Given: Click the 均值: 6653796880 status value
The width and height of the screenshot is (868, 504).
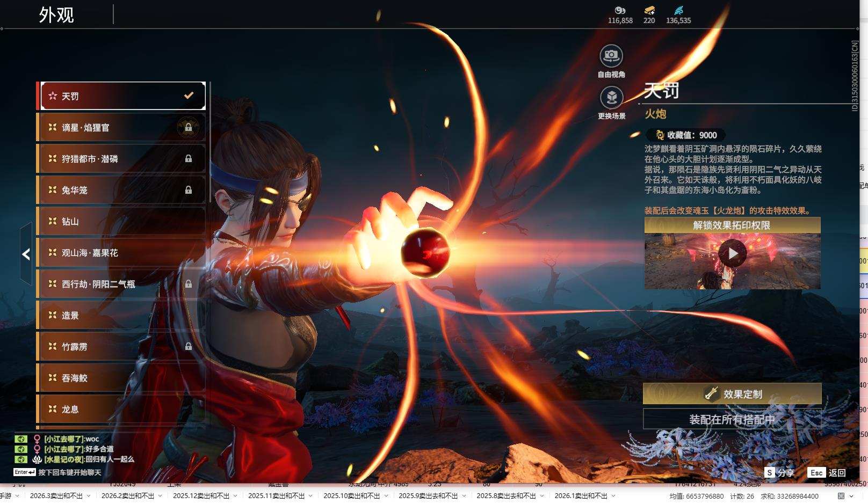Looking at the screenshot, I should click(697, 496).
